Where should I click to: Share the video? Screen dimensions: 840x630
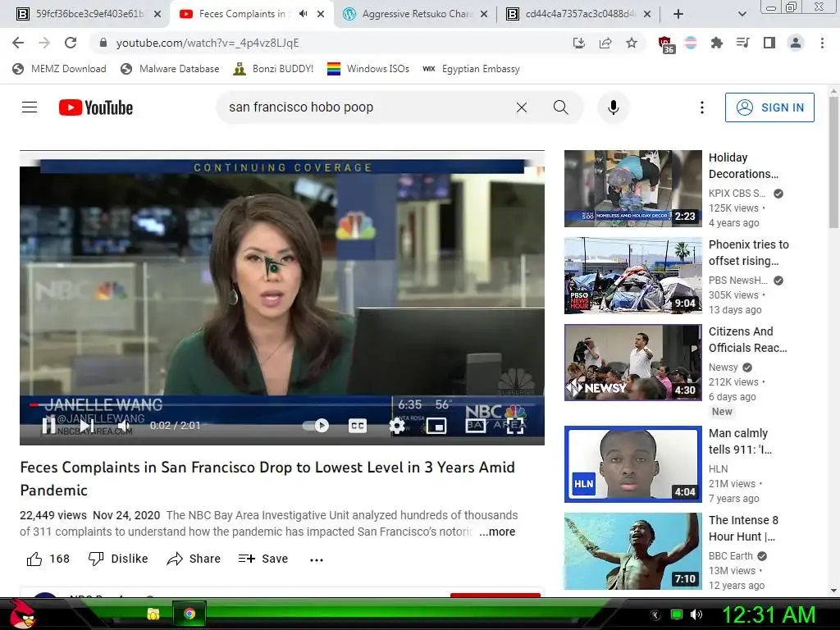pyautogui.click(x=194, y=559)
